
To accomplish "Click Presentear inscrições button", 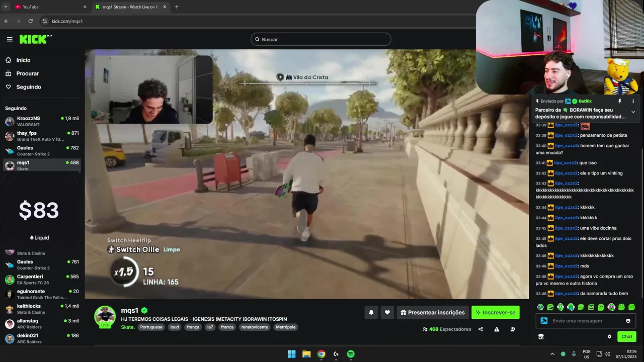I will click(433, 312).
